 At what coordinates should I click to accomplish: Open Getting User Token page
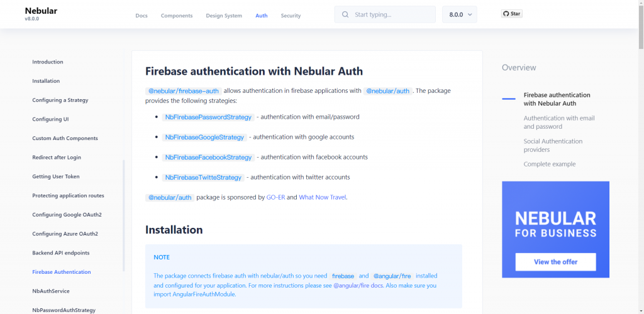pos(56,176)
